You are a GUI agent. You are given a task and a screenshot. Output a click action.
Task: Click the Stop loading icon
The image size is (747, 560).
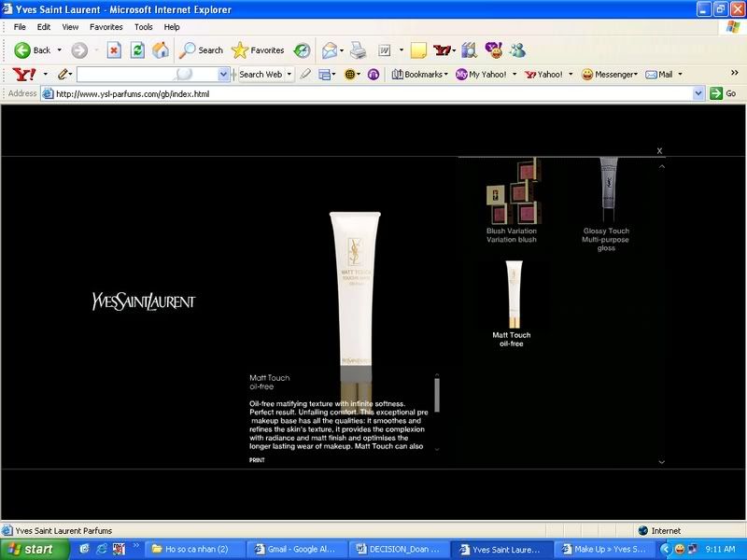114,50
